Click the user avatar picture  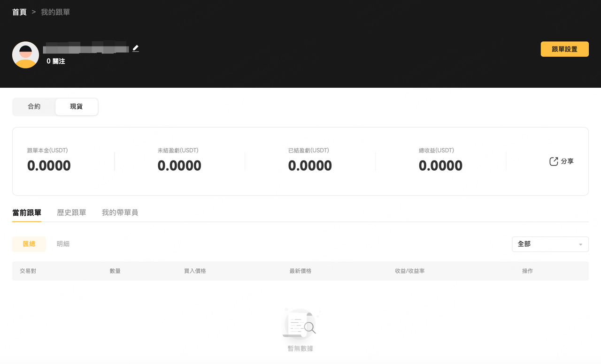pyautogui.click(x=25, y=55)
